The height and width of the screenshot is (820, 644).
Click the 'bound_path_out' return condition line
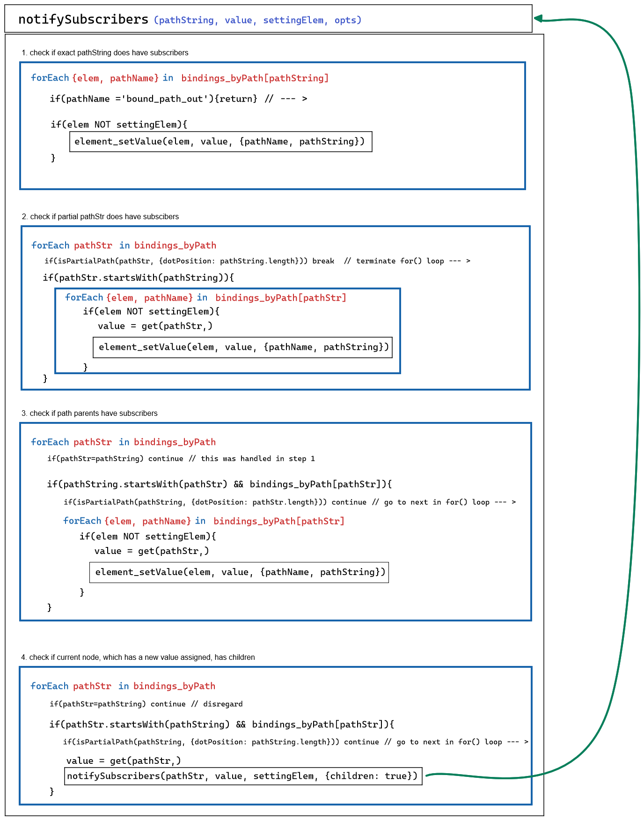tap(178, 99)
